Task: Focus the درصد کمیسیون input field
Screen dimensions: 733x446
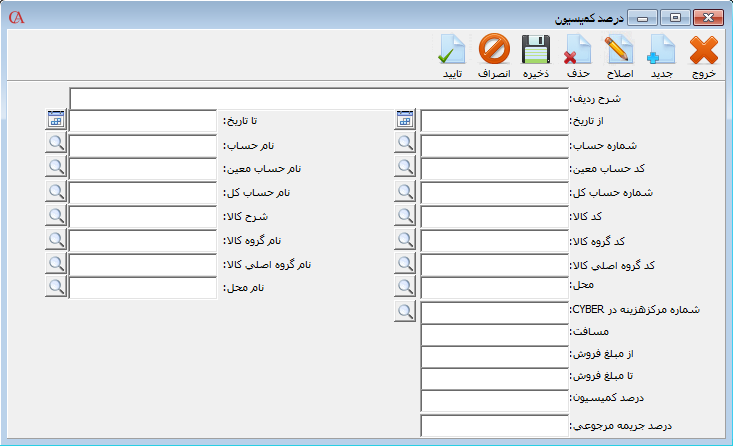Action: 494,401
